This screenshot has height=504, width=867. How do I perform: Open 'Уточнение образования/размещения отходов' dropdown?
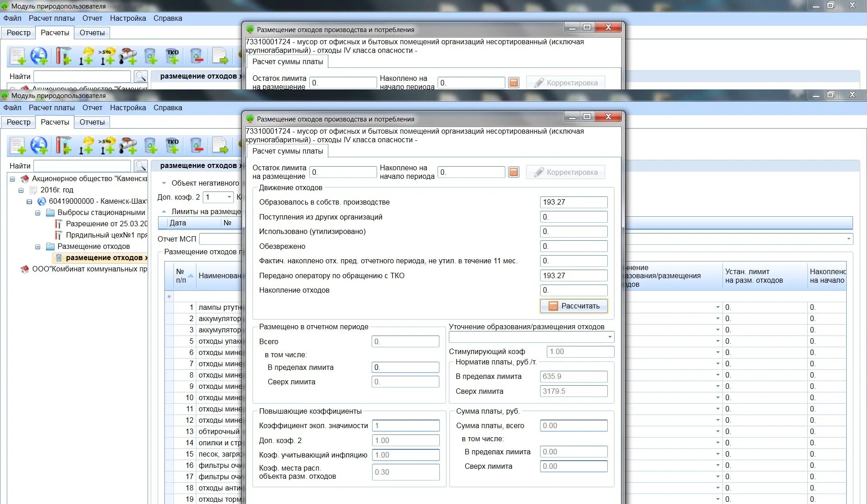(610, 337)
